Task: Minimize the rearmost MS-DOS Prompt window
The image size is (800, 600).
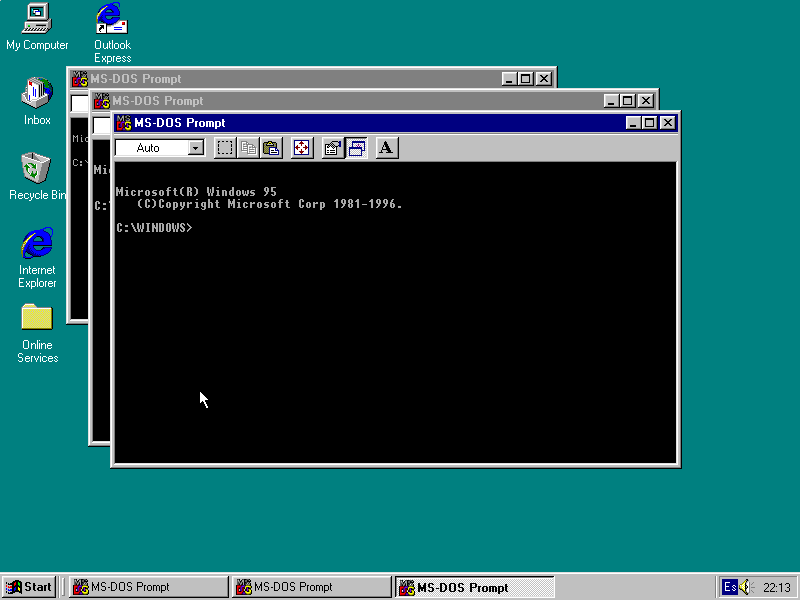Action: [509, 79]
